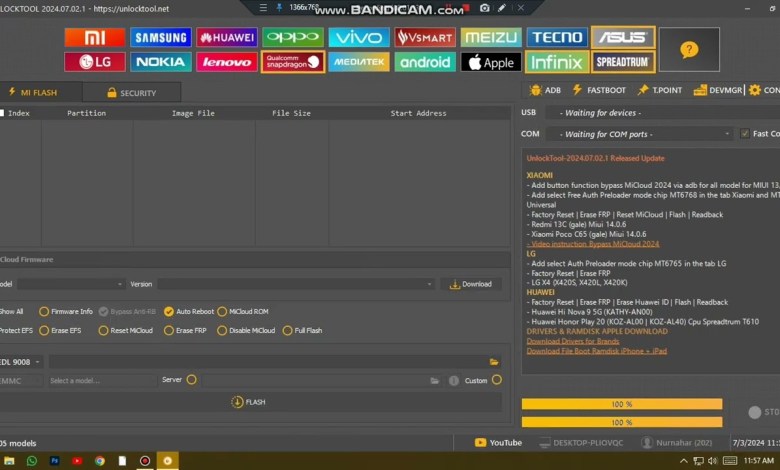Select the Vivo brand logo

point(359,37)
